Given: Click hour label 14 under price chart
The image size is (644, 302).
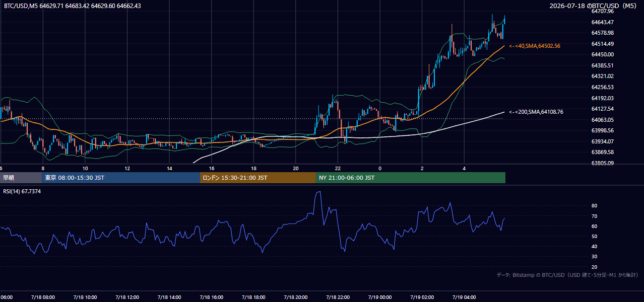Looking at the screenshot, I should pyautogui.click(x=169, y=169).
